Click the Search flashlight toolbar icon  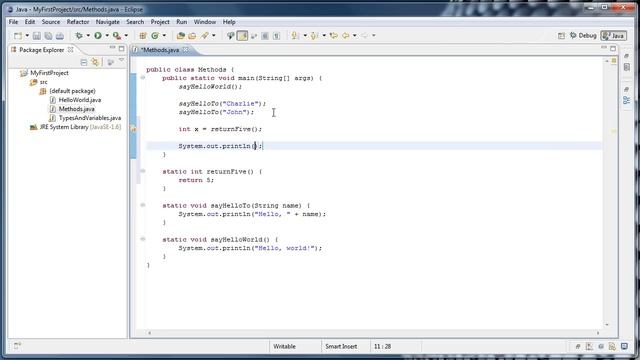tap(204, 36)
